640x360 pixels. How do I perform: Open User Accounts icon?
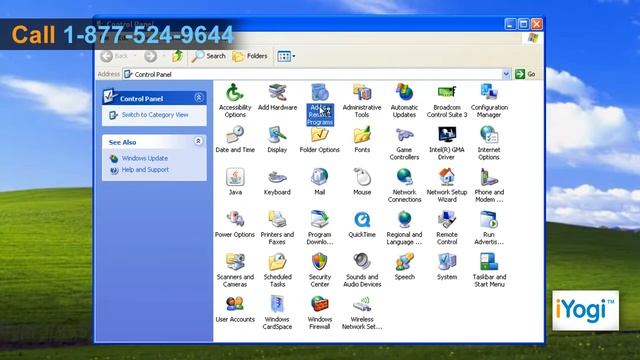point(235,309)
